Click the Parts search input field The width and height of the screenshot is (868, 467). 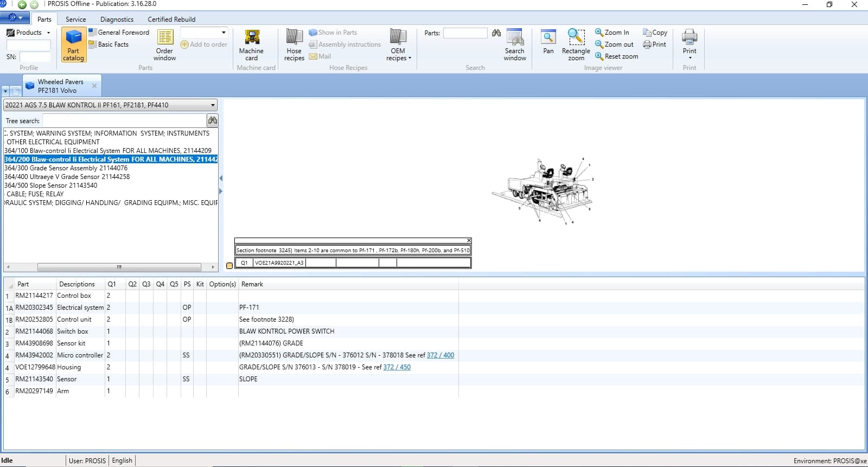pos(465,33)
